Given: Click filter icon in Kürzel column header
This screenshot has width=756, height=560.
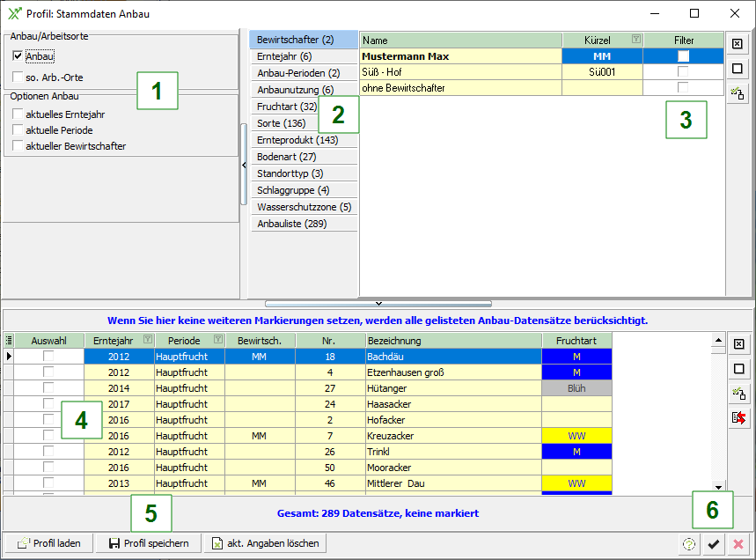Looking at the screenshot, I should 636,41.
